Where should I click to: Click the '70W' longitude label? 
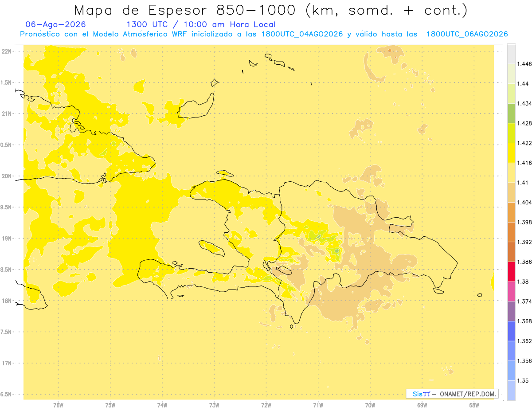point(370,405)
